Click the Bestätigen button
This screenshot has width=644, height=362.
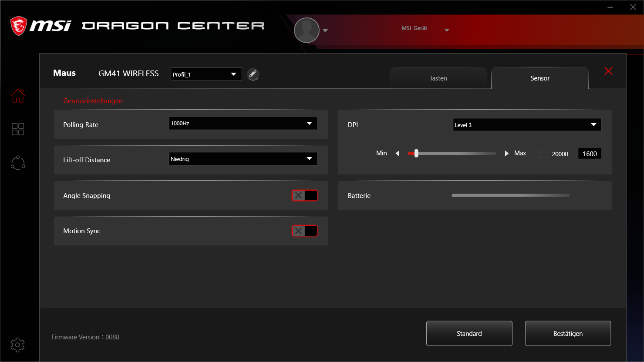568,334
